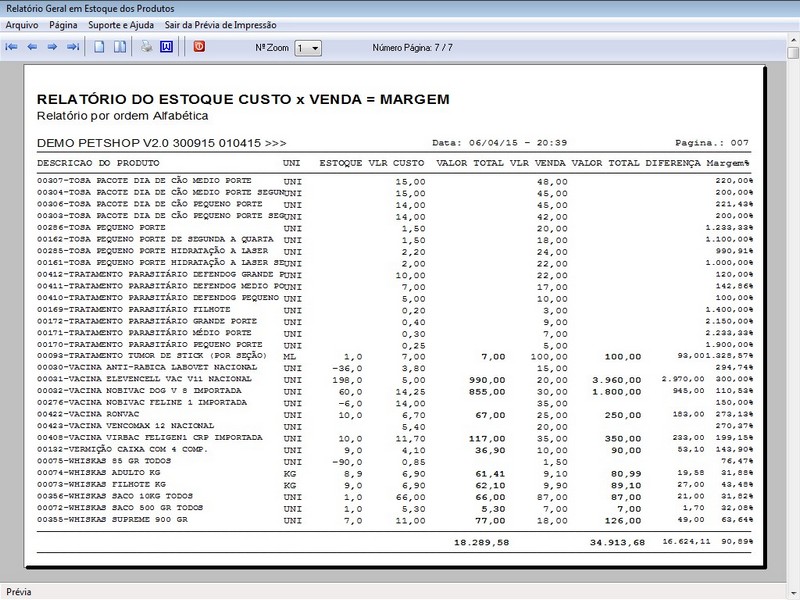This screenshot has width=800, height=600.
Task: Click red exit preview icon
Action: (199, 47)
